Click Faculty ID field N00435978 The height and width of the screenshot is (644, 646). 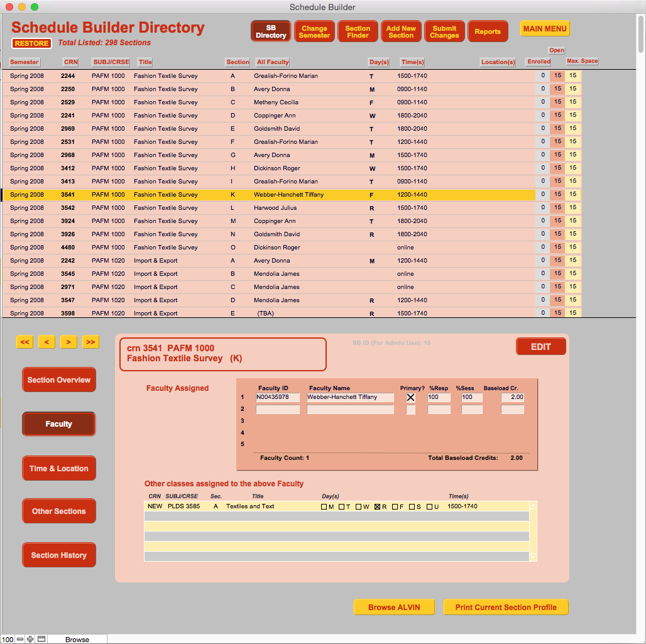tap(278, 398)
